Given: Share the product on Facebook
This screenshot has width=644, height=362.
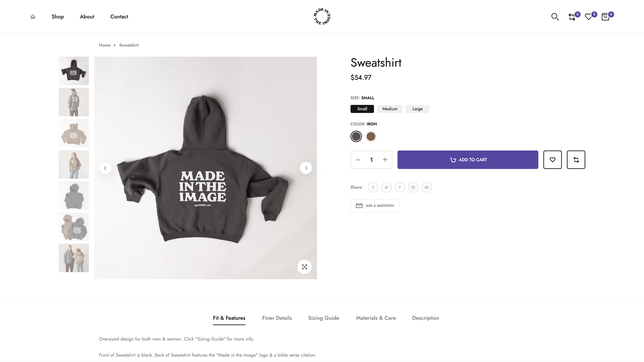Looking at the screenshot, I should point(373,187).
